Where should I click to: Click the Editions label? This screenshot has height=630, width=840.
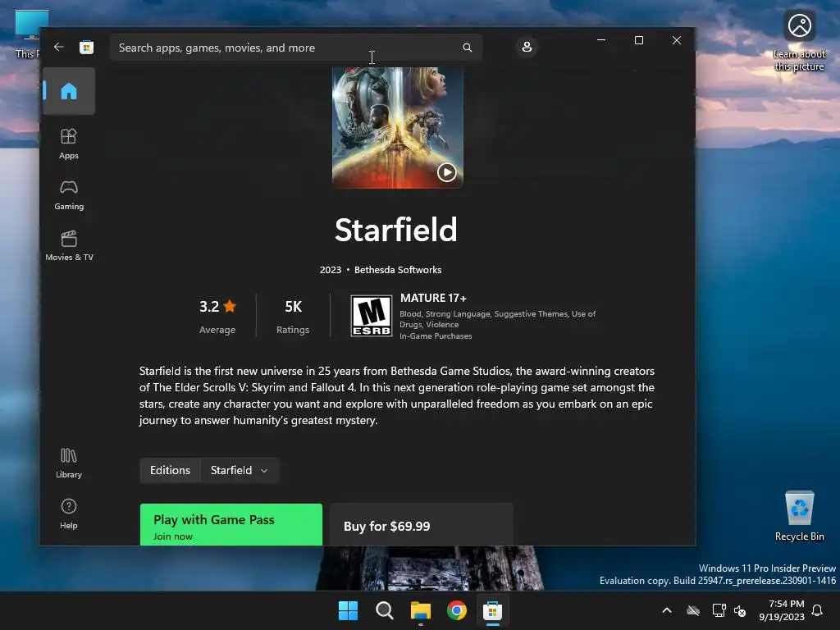coord(170,470)
